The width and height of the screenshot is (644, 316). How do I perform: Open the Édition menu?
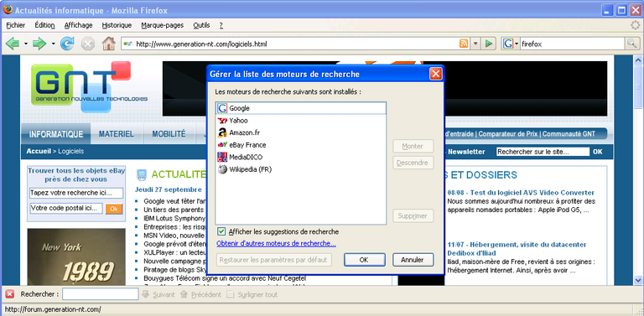[x=44, y=25]
